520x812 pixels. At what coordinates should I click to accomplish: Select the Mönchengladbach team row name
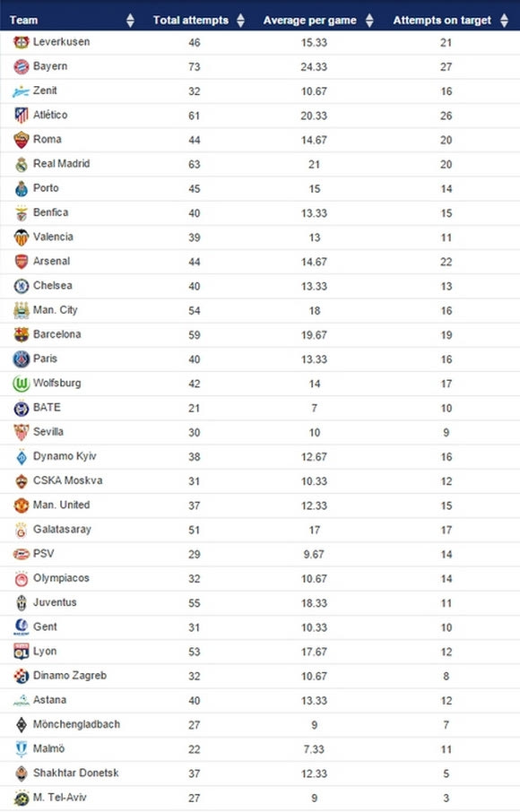(76, 724)
